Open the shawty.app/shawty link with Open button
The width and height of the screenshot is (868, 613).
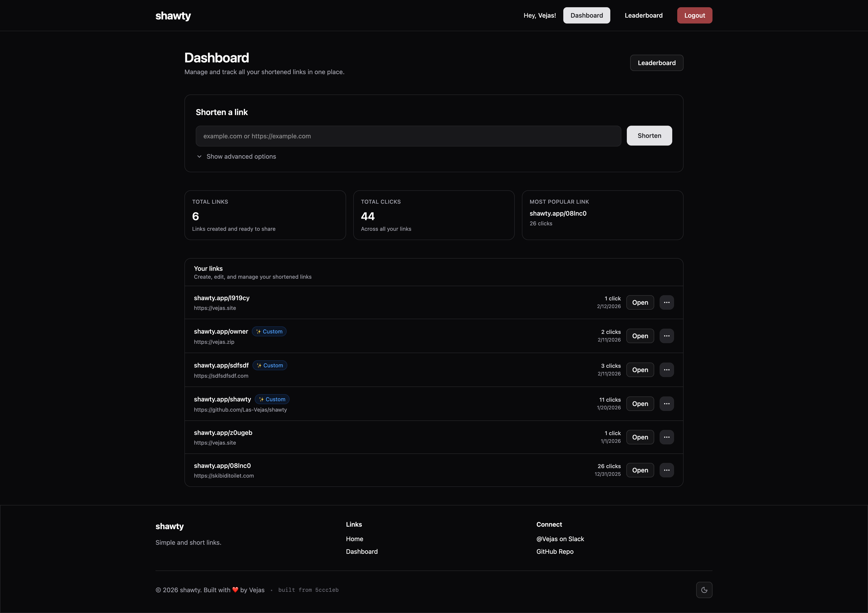tap(640, 404)
